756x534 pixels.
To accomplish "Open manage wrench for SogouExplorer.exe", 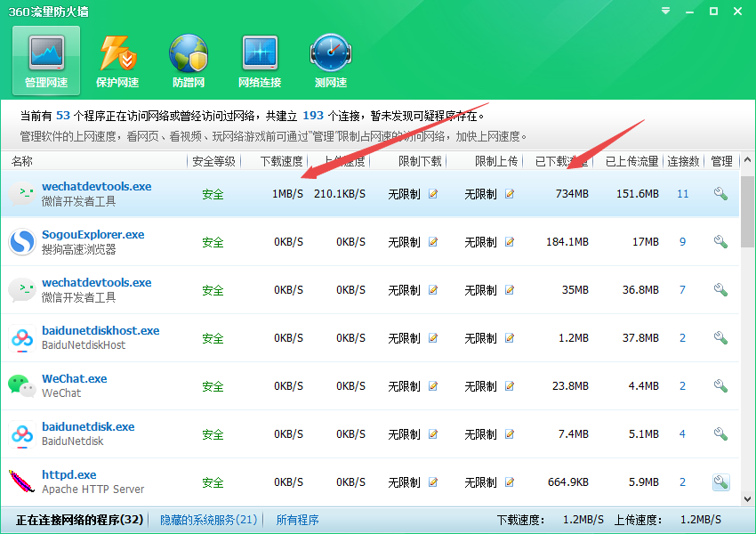I will [x=720, y=241].
